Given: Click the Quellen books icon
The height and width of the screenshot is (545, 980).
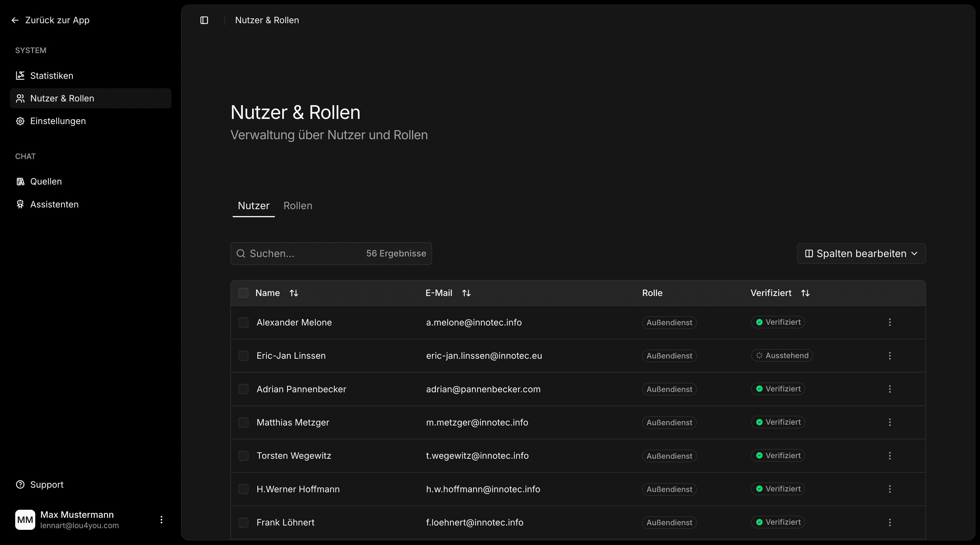Looking at the screenshot, I should 20,182.
